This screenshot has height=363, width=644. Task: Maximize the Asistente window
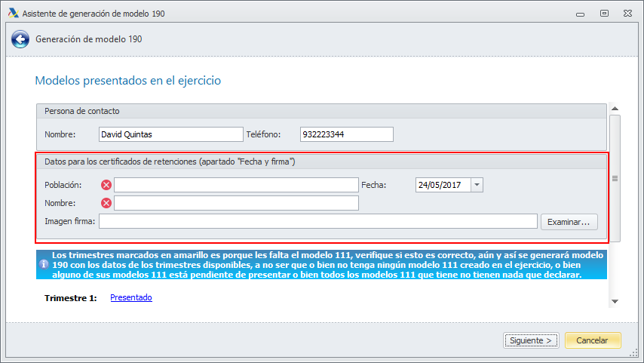click(604, 13)
